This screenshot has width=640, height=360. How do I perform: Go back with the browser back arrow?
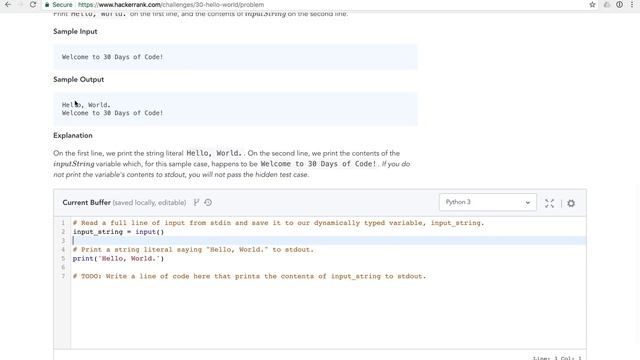(x=8, y=4)
